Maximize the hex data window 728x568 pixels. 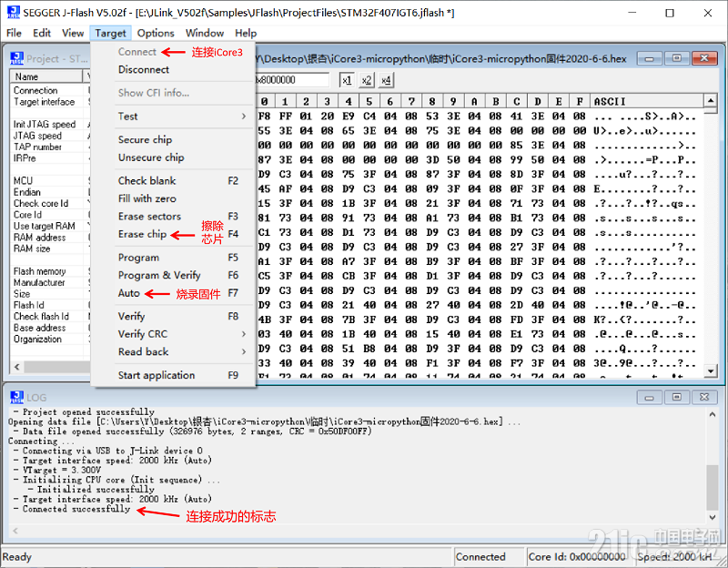pos(677,58)
